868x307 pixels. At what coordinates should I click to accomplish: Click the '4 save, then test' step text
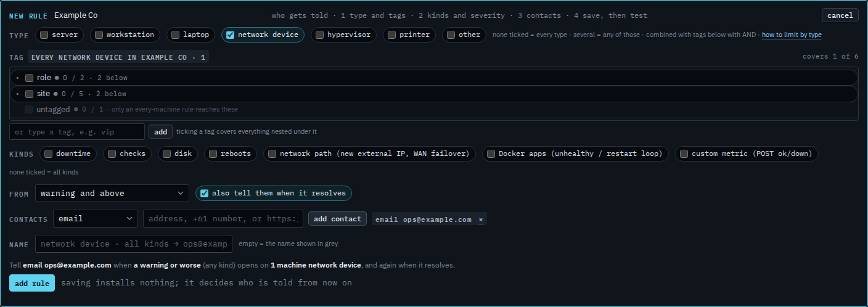pyautogui.click(x=610, y=15)
